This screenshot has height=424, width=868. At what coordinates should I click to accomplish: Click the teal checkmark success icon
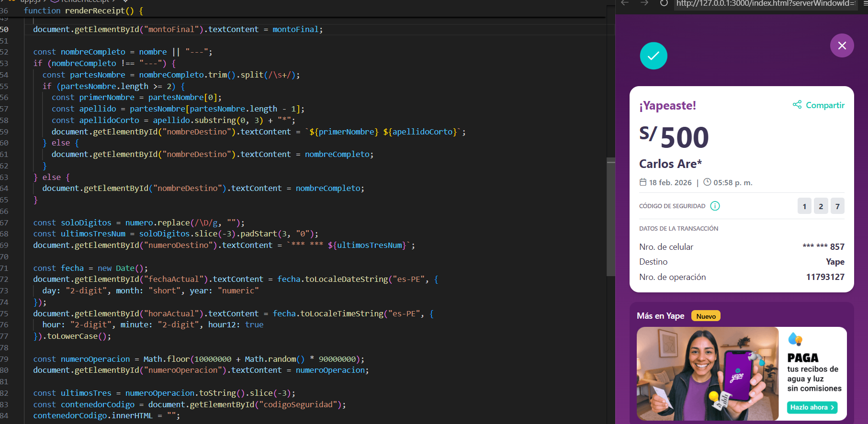click(x=653, y=56)
